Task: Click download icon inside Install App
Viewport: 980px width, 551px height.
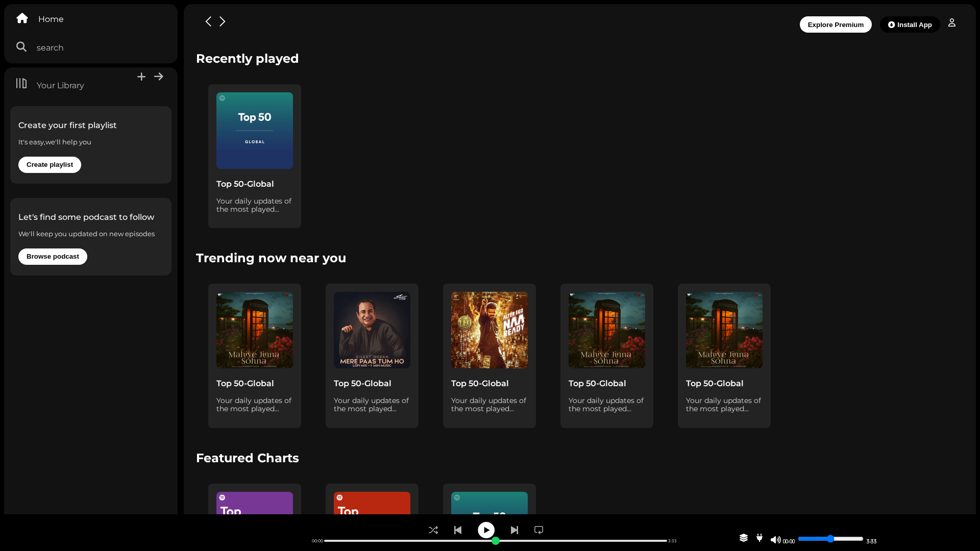Action: [891, 24]
